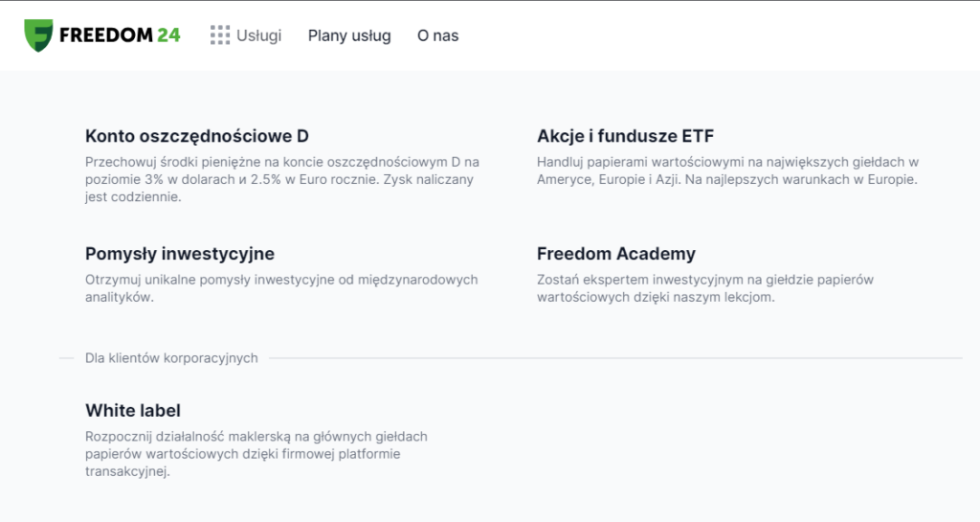
Task: Click the divider line right of corporate label
Action: click(x=612, y=358)
